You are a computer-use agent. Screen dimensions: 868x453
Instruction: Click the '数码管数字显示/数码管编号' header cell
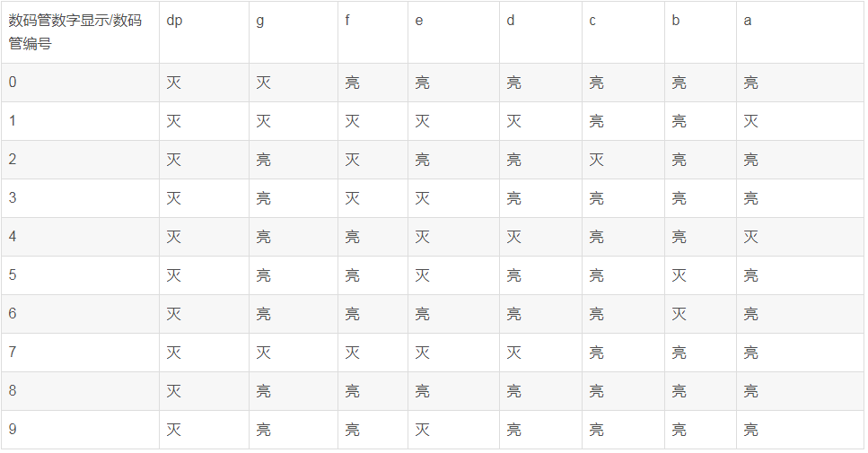[75, 31]
